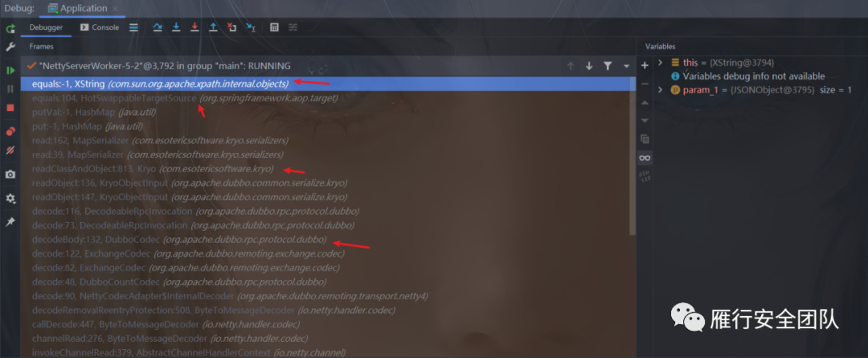868x358 pixels.
Task: Select the Debugger tab
Action: pyautogui.click(x=46, y=27)
